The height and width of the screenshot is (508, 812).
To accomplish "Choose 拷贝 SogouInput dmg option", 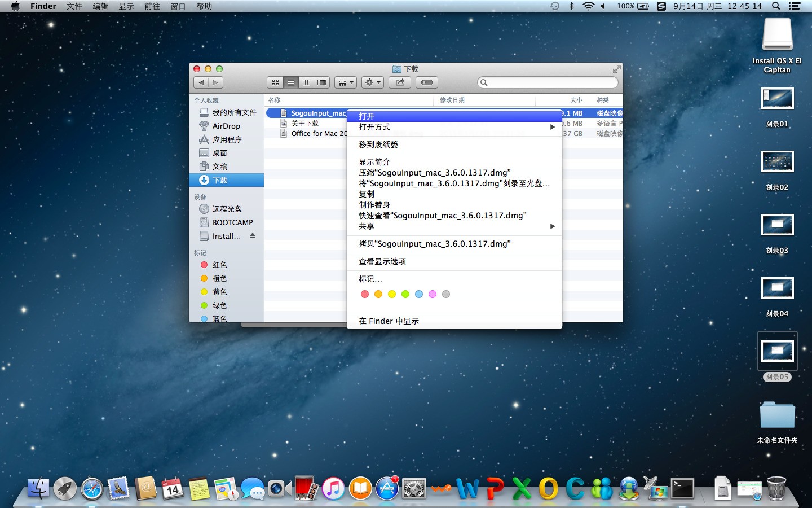I will tap(454, 244).
